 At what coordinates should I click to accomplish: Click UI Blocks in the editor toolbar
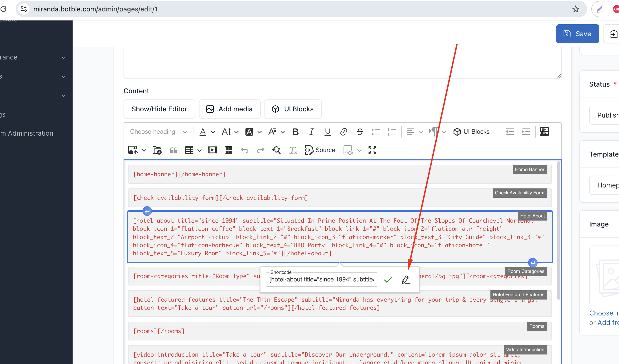(471, 132)
